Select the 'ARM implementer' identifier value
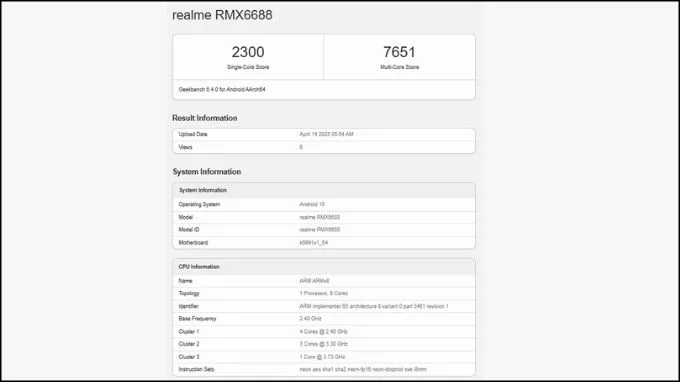The width and height of the screenshot is (680, 382). click(x=374, y=307)
